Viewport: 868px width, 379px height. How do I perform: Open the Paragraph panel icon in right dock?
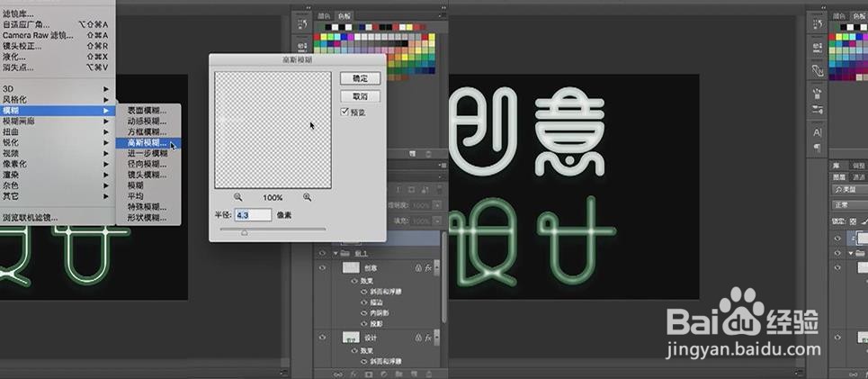[817, 148]
